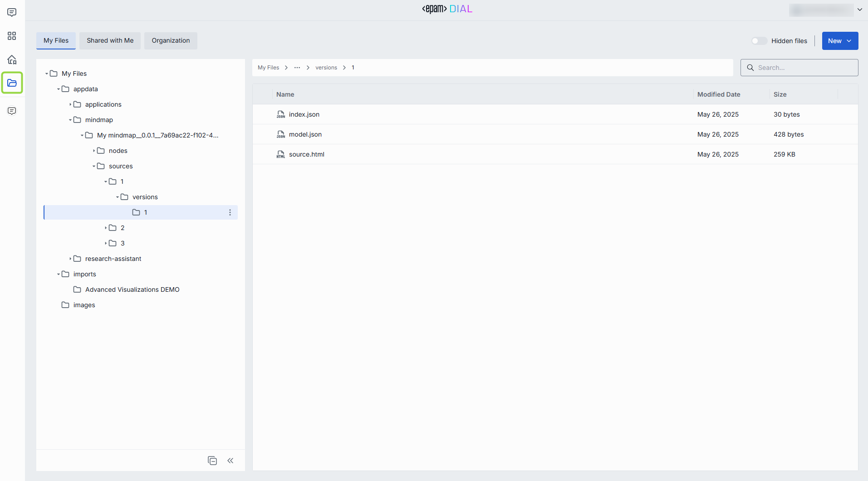Viewport: 868px width, 481px height.
Task: Expand the nodes folder in tree
Action: pyautogui.click(x=94, y=151)
